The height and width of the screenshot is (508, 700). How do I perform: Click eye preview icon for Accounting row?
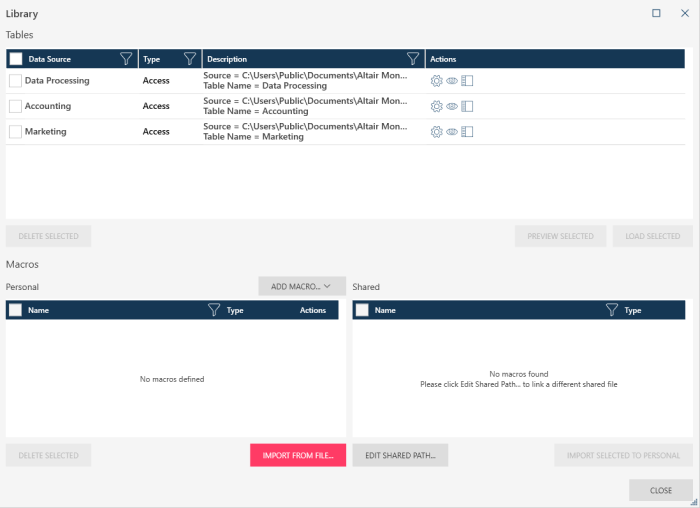click(451, 106)
